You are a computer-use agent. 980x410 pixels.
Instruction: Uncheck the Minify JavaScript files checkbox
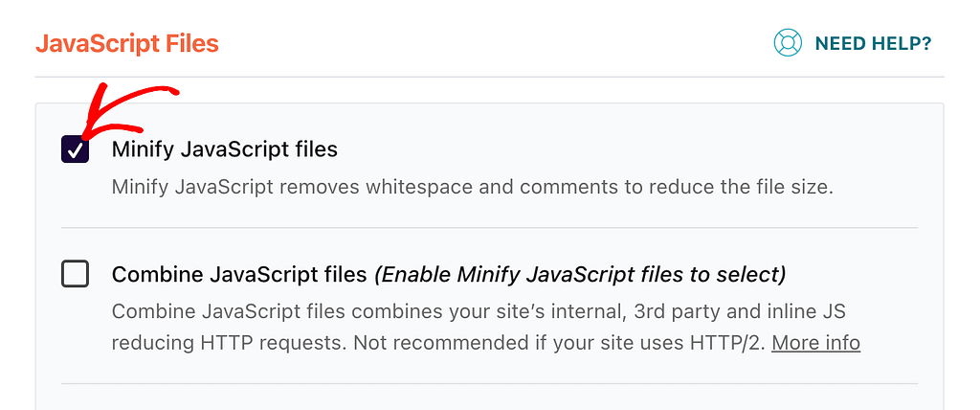pos(75,149)
